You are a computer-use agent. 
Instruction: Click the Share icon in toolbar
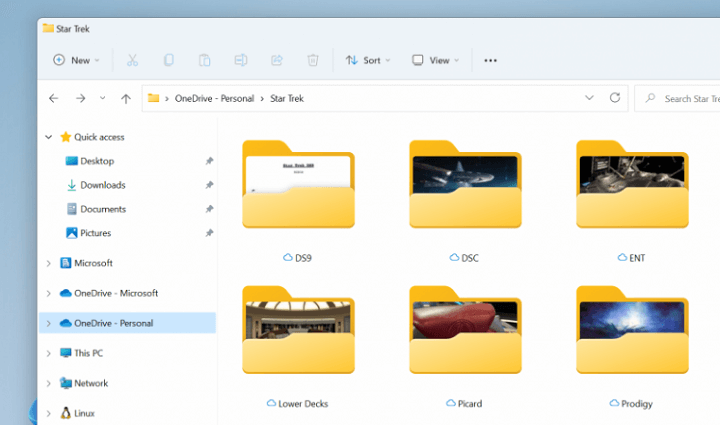coord(276,60)
